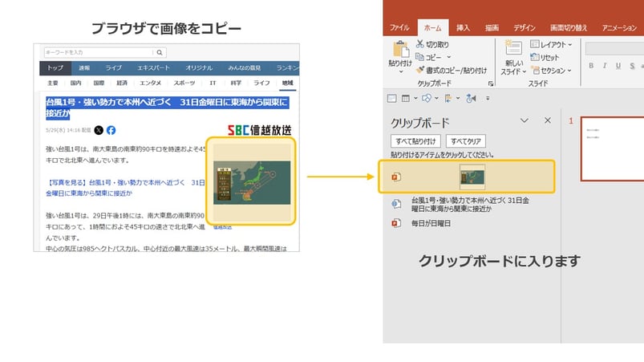644x362 pixels.
Task: Open the File (ファイル) tab
Action: 399,27
